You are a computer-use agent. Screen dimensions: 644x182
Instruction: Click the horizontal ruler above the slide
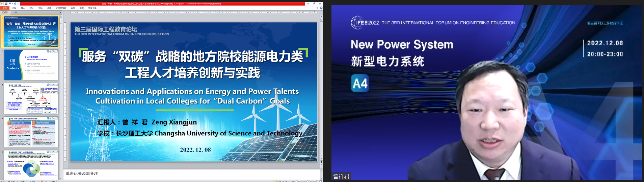click(194, 13)
